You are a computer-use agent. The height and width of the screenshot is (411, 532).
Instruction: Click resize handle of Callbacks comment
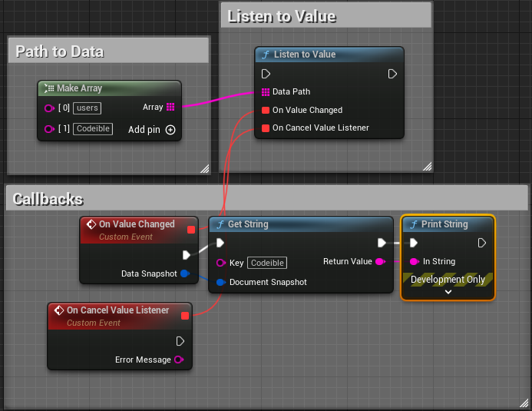pyautogui.click(x=524, y=403)
